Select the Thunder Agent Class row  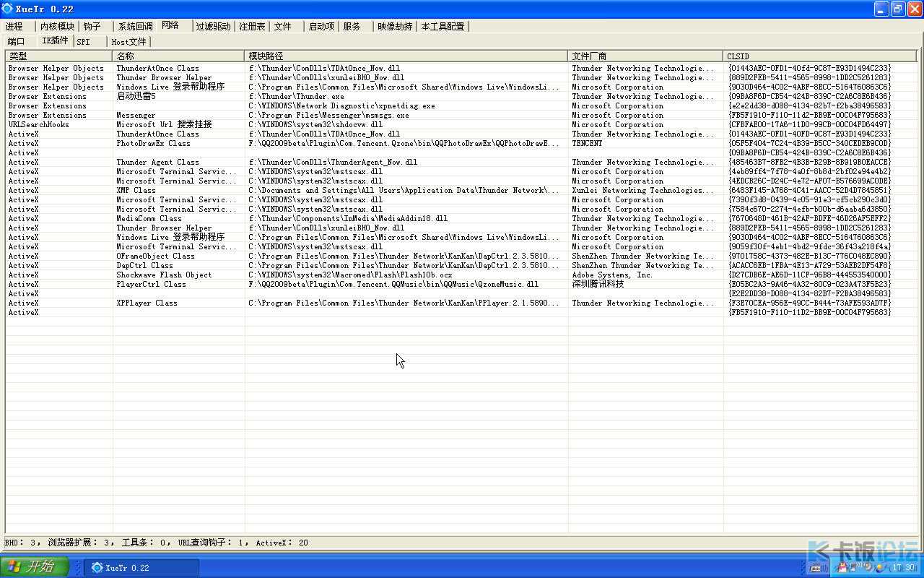[461, 162]
